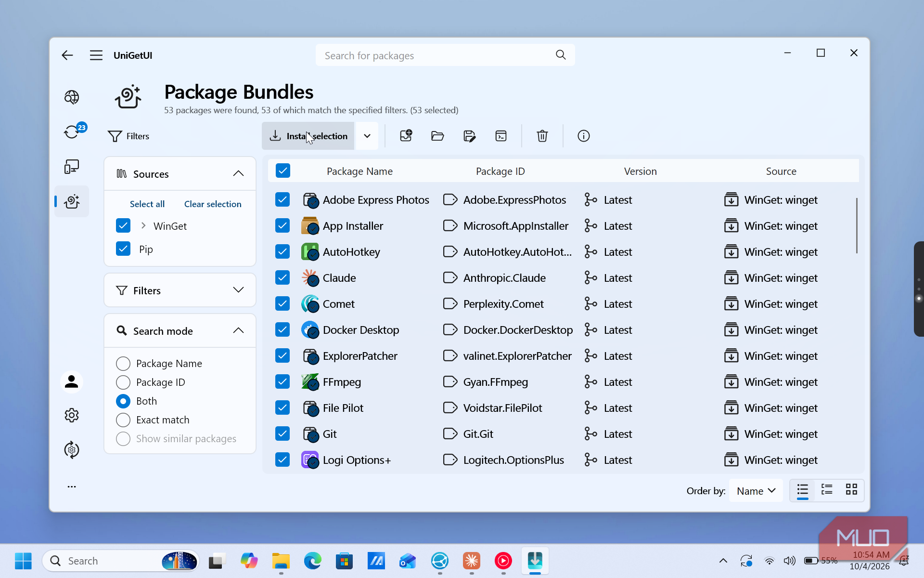This screenshot has height=578, width=924.
Task: Uncheck the Claude package row checkbox
Action: coord(282,277)
